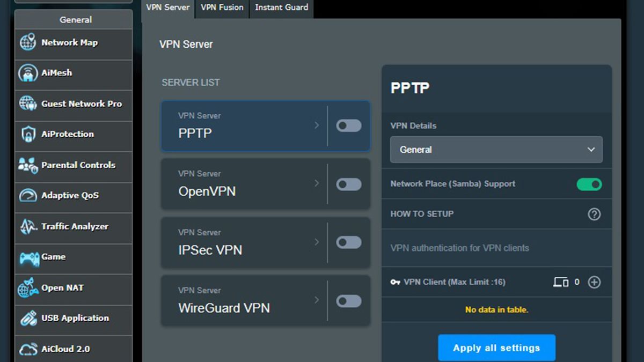644x362 pixels.
Task: Expand the WireGuard VPN entry chevron
Action: [317, 300]
